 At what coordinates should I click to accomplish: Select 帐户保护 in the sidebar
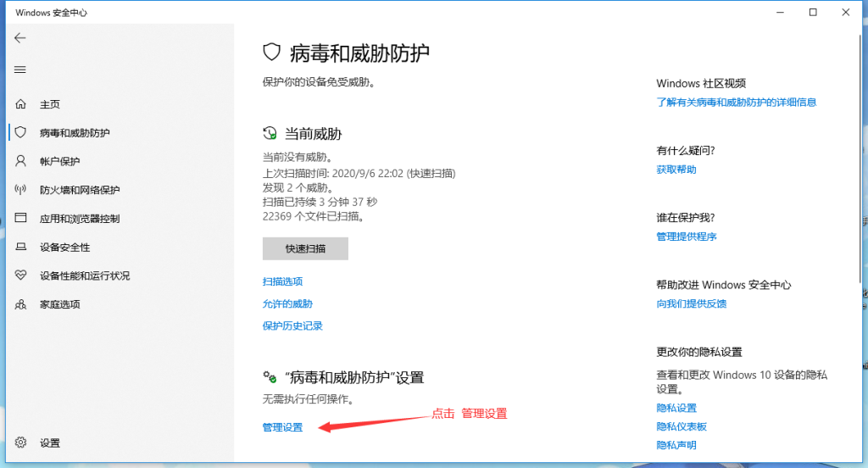tap(60, 161)
